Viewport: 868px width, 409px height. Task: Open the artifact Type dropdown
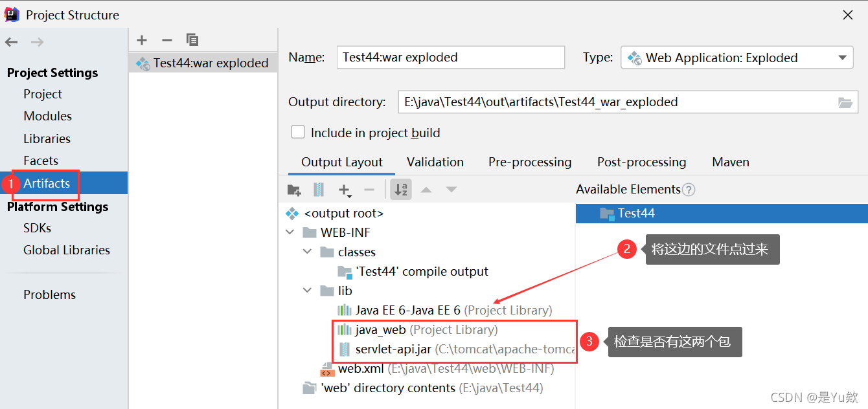(x=737, y=58)
